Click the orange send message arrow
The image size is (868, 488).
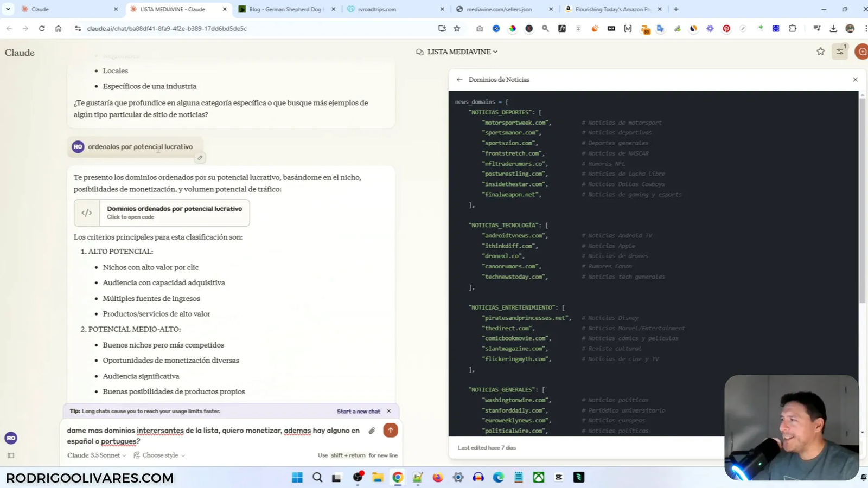tap(390, 430)
